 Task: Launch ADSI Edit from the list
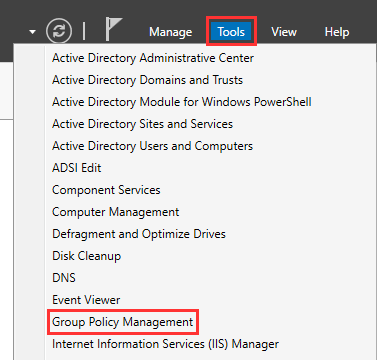pos(77,168)
